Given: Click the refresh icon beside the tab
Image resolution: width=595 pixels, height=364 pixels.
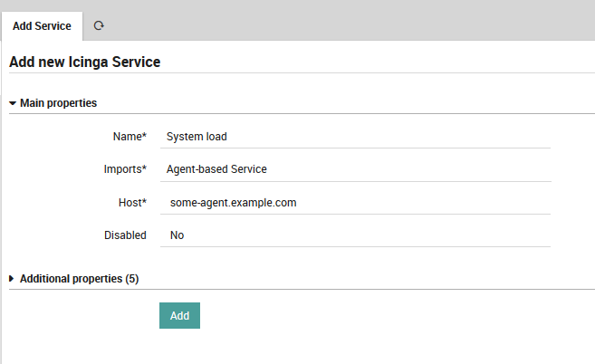Looking at the screenshot, I should coord(99,26).
